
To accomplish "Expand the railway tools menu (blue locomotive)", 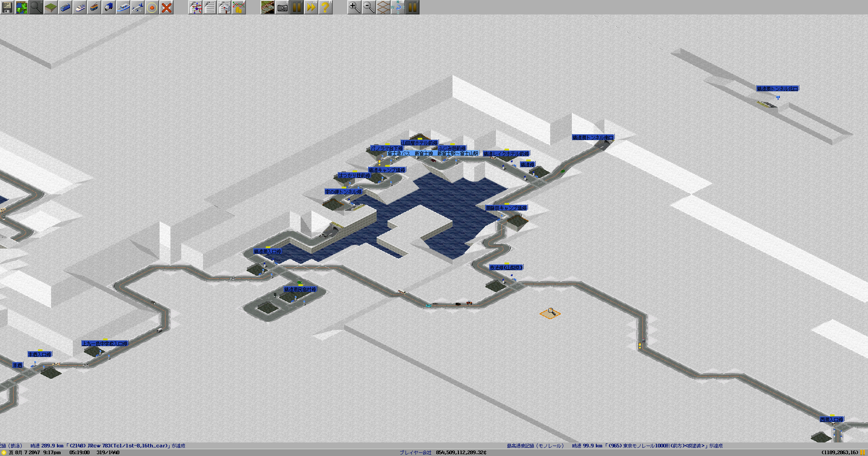I will (65, 7).
